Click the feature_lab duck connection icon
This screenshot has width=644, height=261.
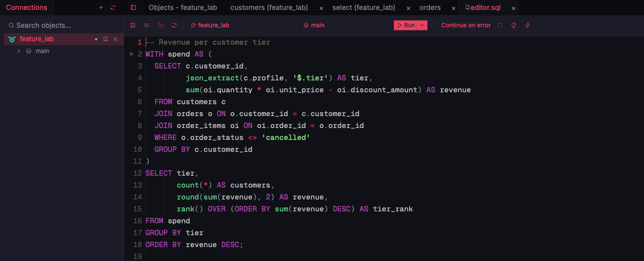point(12,39)
